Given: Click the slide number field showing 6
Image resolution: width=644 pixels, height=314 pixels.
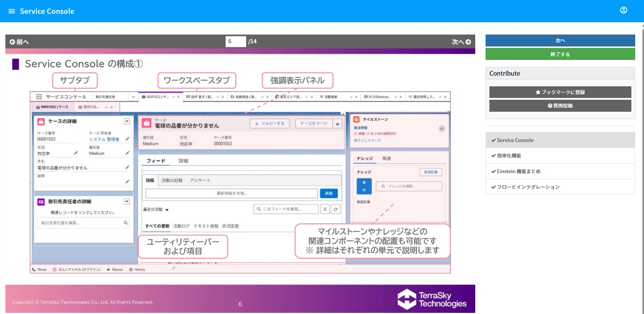Looking at the screenshot, I should (236, 41).
